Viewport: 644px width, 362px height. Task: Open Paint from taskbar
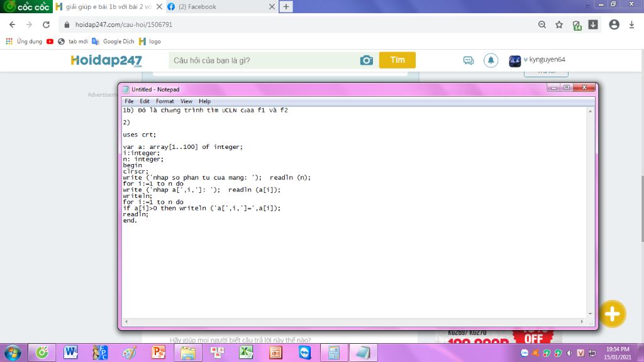(129, 353)
